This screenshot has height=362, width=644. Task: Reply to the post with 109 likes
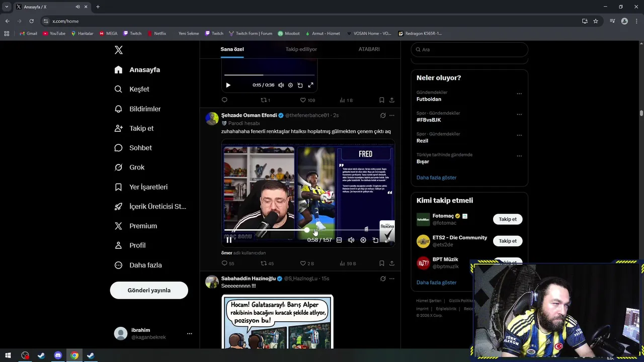click(x=224, y=100)
